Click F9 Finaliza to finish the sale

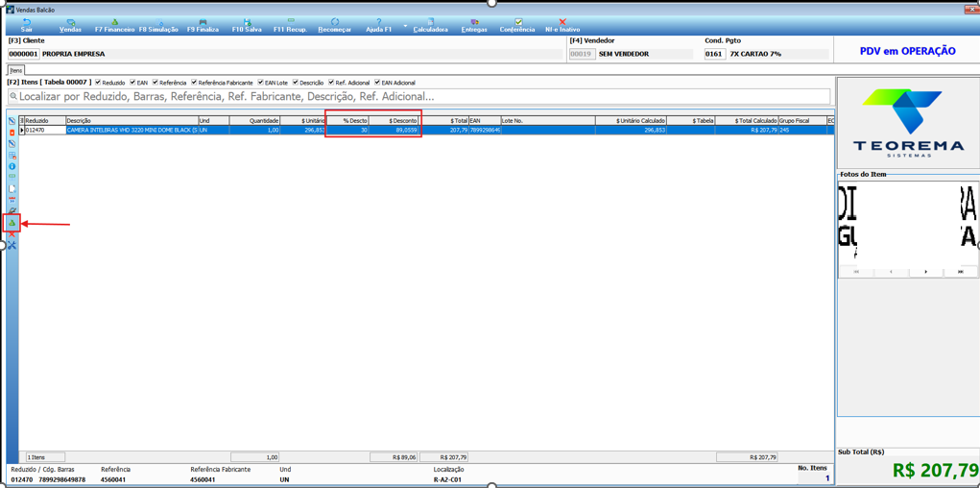pos(203,25)
